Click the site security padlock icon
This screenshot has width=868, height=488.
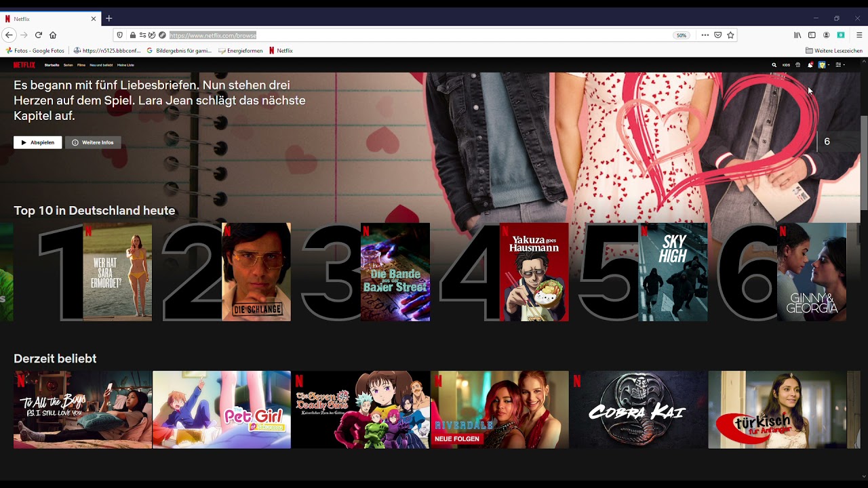pos(132,35)
